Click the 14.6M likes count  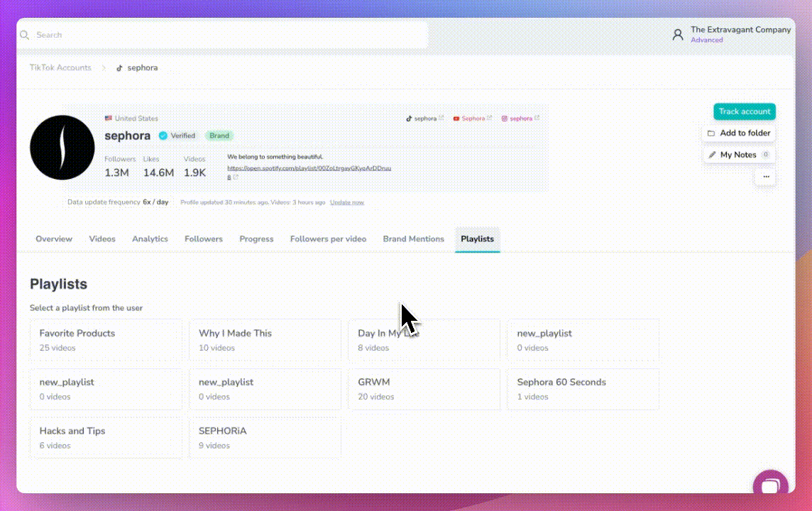pyautogui.click(x=158, y=173)
